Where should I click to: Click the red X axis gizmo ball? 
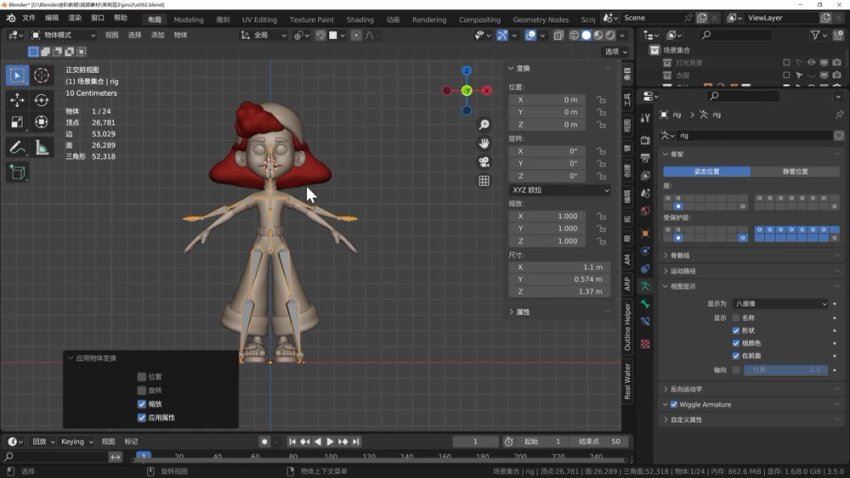click(x=487, y=91)
